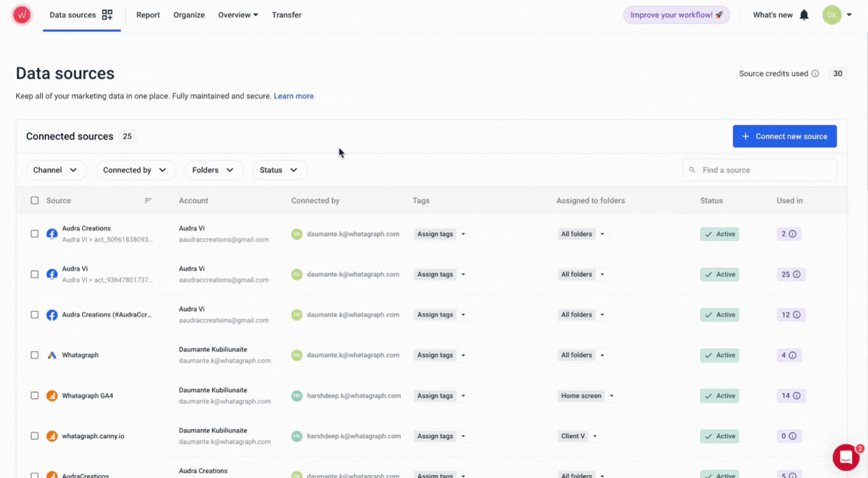Open the chat support widget
This screenshot has width=868, height=478.
846,457
